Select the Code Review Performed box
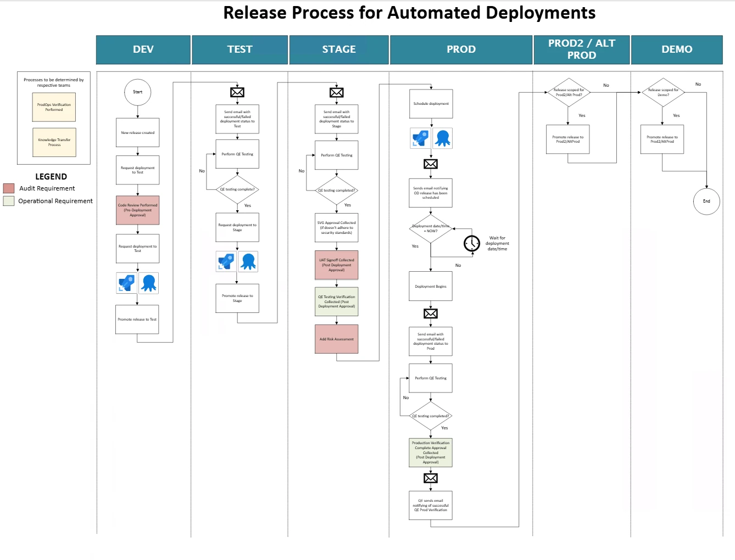Viewport: 735px width, 560px height. [x=137, y=210]
